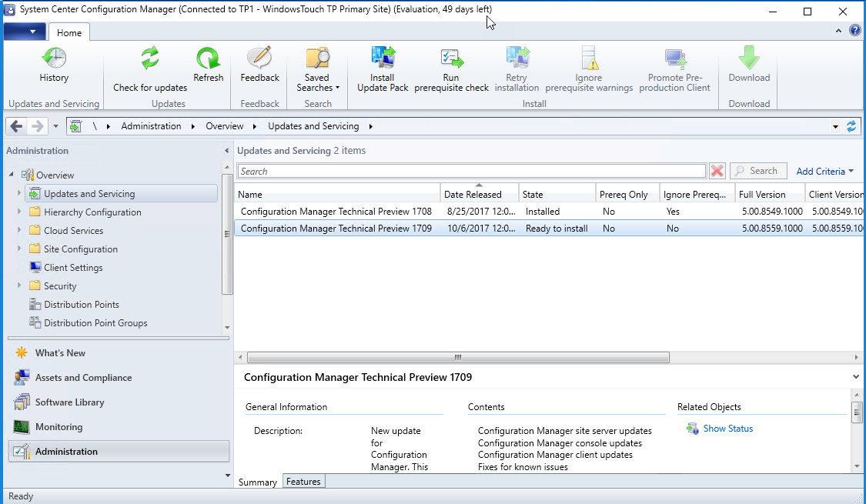Click the horizontal list scrollbar thumb
This screenshot has height=504, width=866.
point(458,357)
